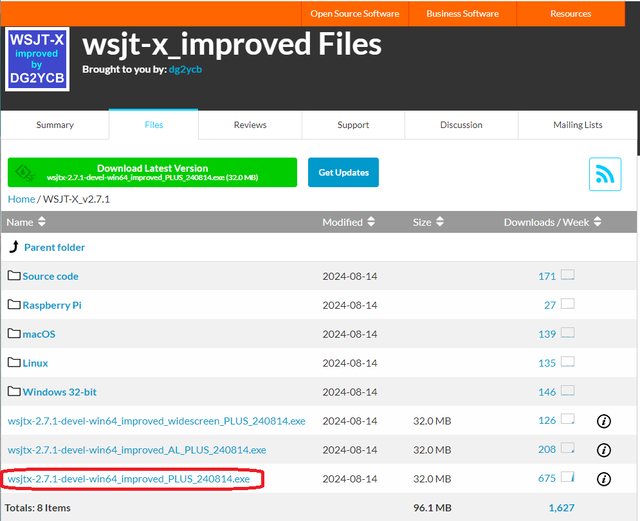Open the macOS folder link
The image size is (640, 521).
point(39,334)
